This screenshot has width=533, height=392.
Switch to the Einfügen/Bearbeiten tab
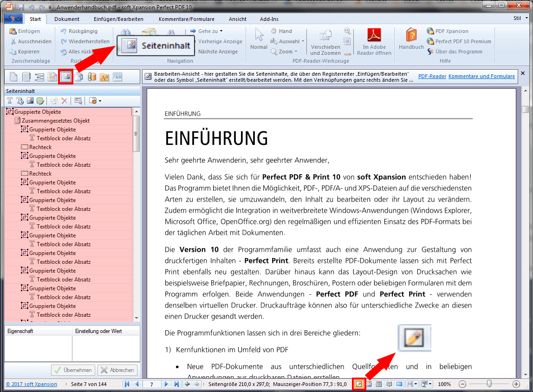tap(119, 19)
